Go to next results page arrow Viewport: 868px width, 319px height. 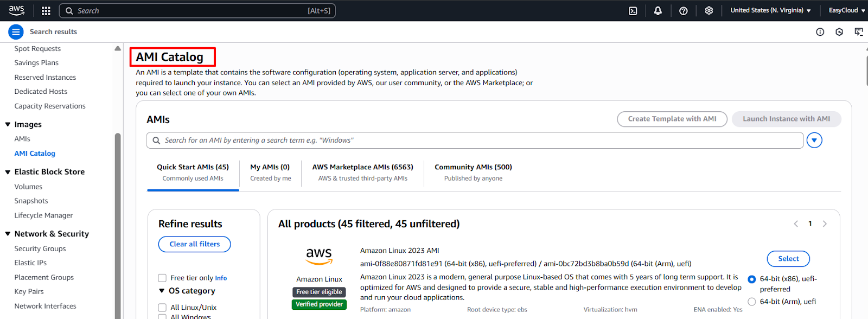pyautogui.click(x=825, y=224)
